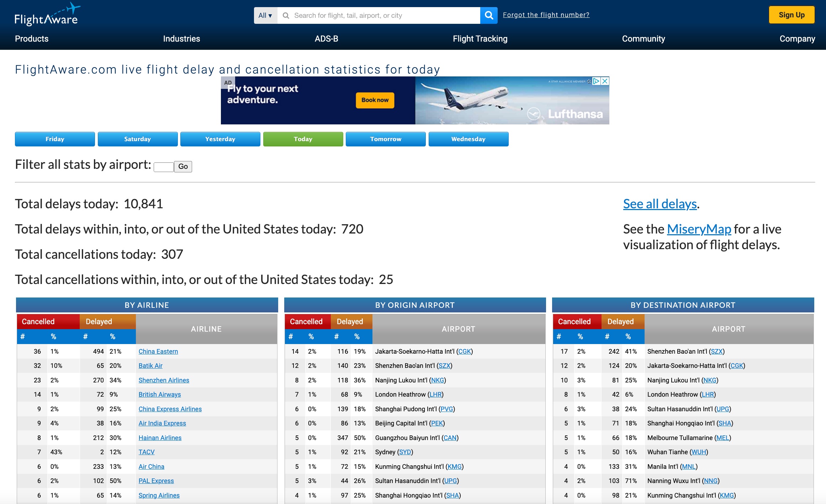This screenshot has width=826, height=504.
Task: Open the China Eastern airline page
Action: [158, 351]
